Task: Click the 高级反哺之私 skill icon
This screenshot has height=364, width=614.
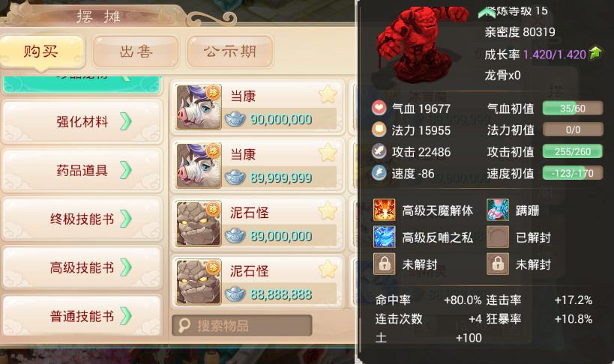Action: point(384,237)
